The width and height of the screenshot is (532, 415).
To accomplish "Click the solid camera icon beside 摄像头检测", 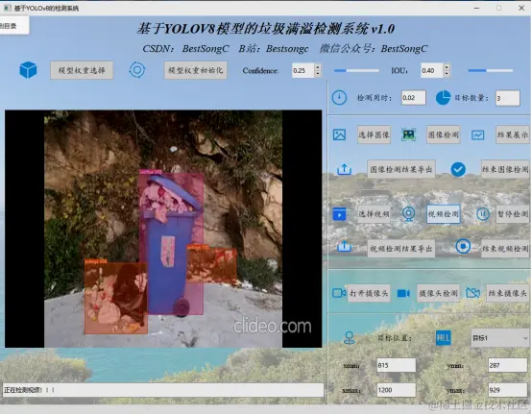I will (x=403, y=293).
